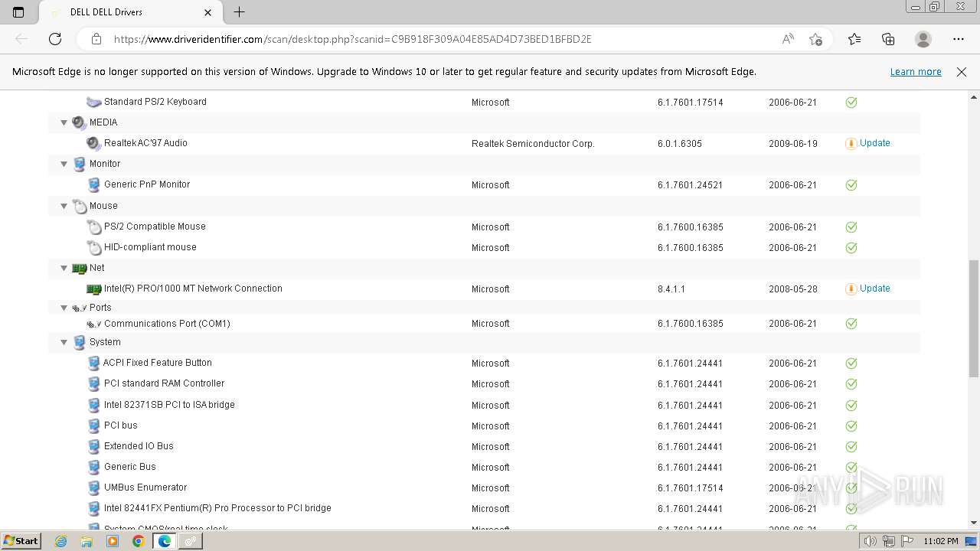Click the System category icon
Viewport: 980px width, 551px height.
coord(79,342)
